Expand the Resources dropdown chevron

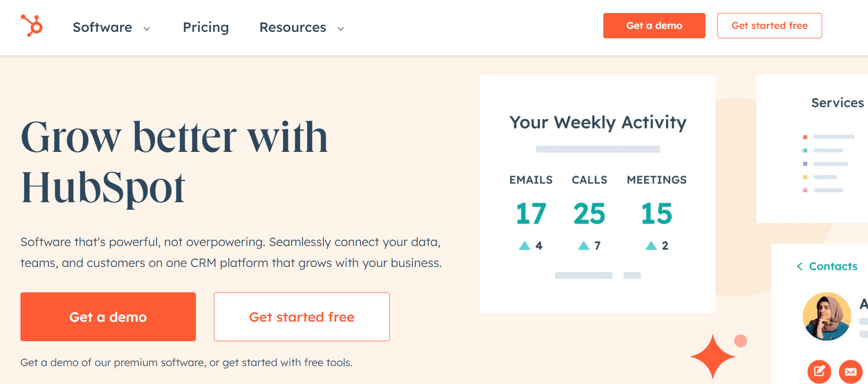point(341,29)
